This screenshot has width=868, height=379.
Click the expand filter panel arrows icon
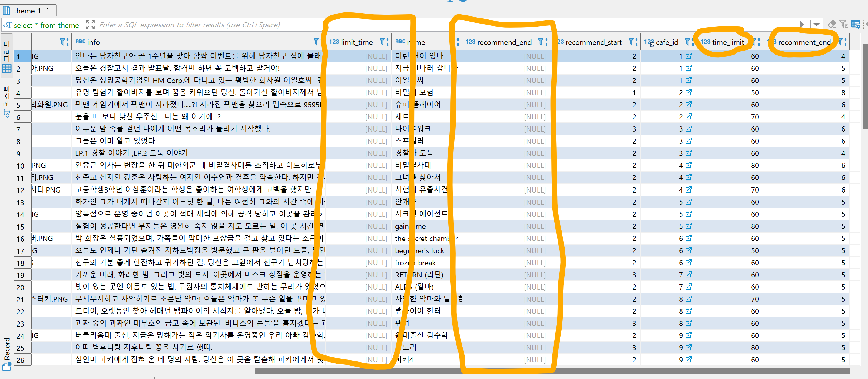(x=90, y=25)
